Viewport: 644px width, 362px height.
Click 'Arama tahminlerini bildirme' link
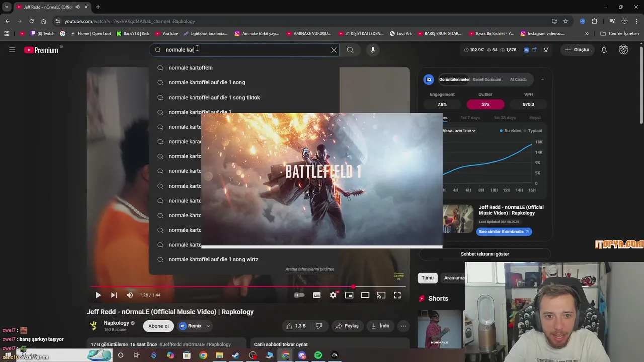pos(309,269)
